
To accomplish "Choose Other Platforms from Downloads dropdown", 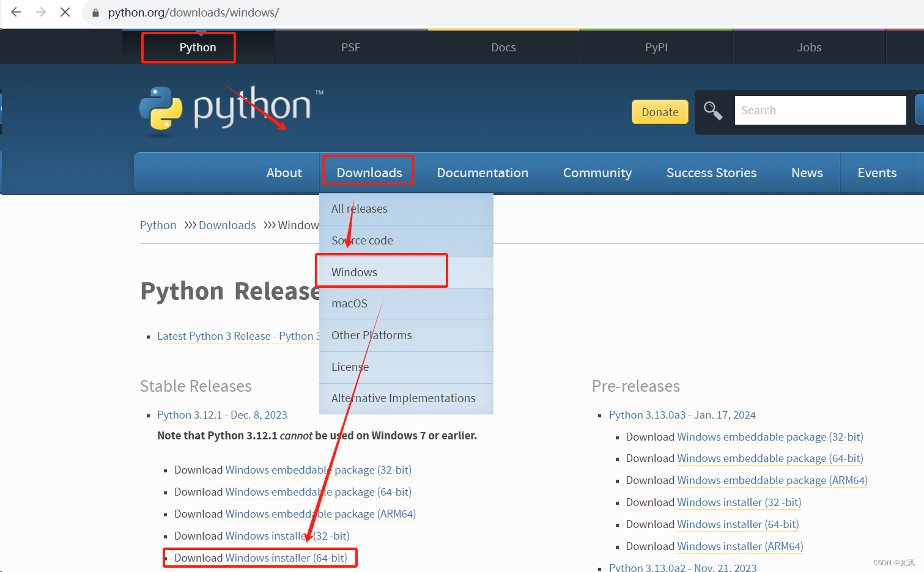I will coord(406,335).
